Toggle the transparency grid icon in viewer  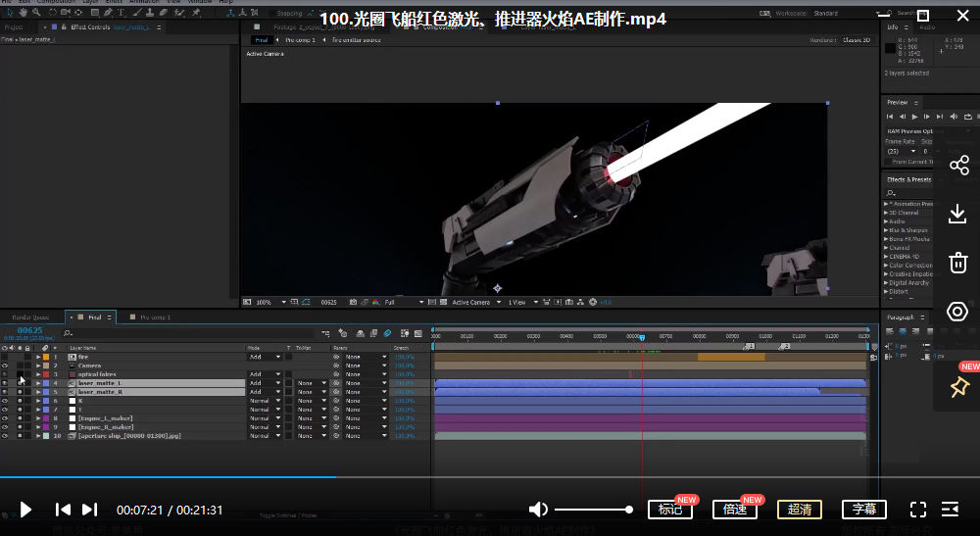point(443,302)
